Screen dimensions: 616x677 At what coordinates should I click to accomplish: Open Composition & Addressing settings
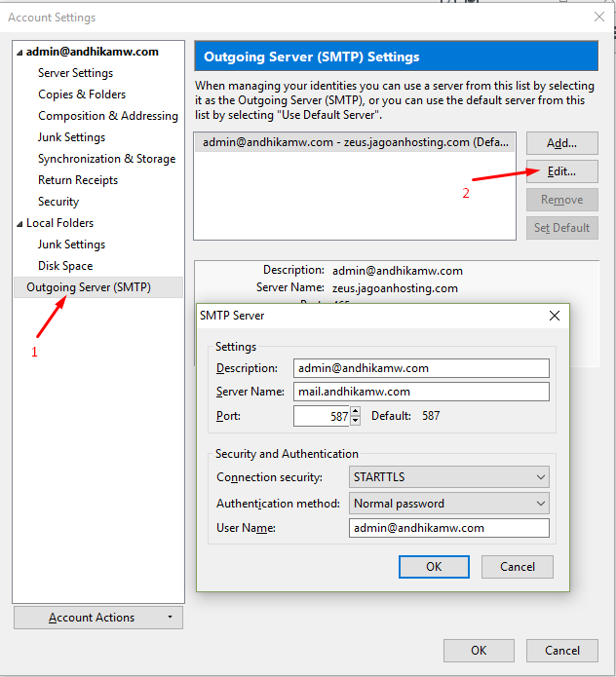click(x=108, y=116)
